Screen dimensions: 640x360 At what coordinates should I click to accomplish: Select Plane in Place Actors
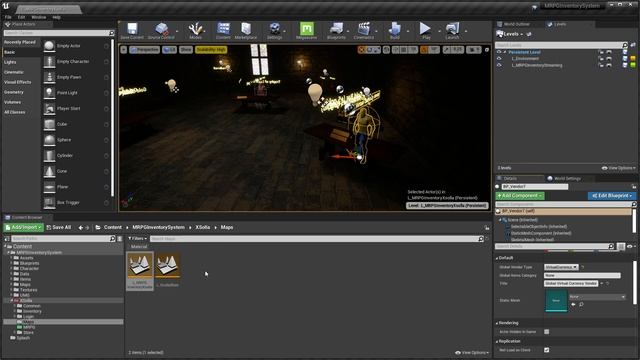(76, 187)
